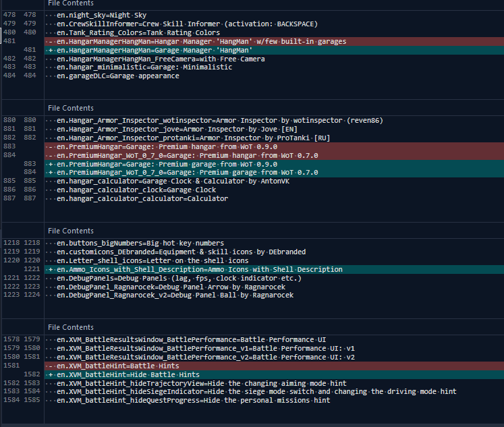Select removed line Premium hangar from WoT 0.9.0
Image resolution: width=504 pixels, height=427 pixels.
click(x=274, y=147)
